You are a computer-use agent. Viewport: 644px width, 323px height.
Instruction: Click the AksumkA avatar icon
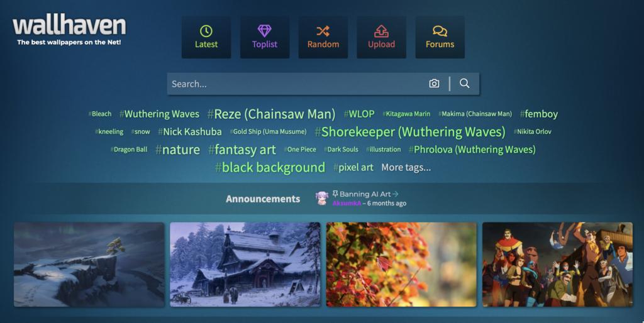click(321, 198)
